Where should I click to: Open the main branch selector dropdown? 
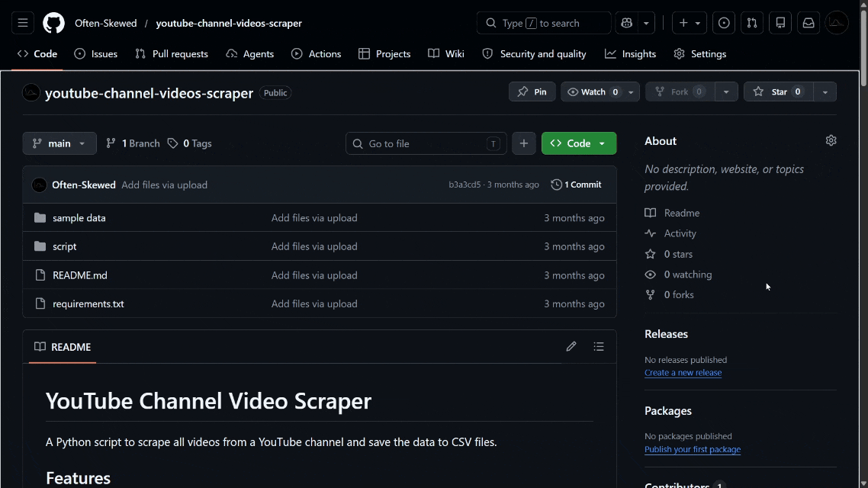tap(59, 143)
